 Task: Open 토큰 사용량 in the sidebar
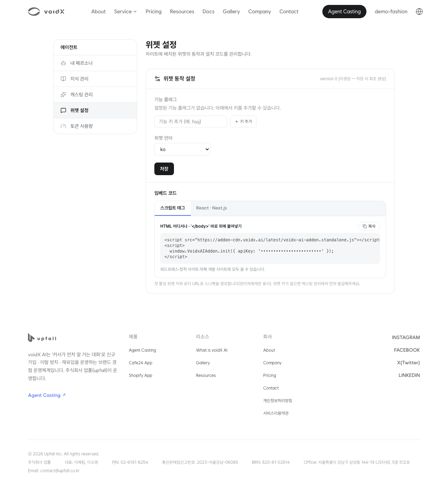tap(95, 126)
